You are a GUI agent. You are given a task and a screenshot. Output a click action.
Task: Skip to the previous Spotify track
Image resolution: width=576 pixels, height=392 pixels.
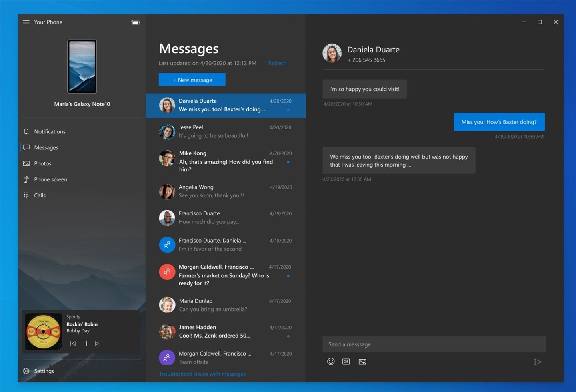(73, 343)
